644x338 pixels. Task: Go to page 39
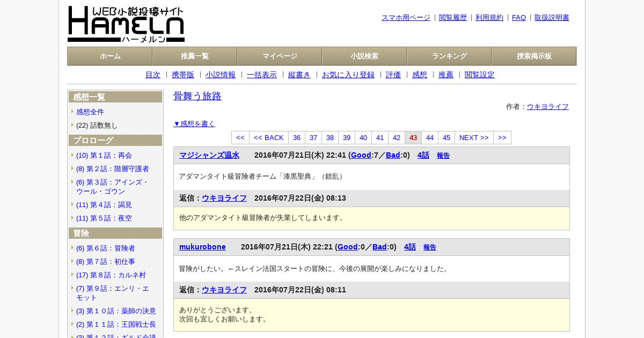point(347,137)
